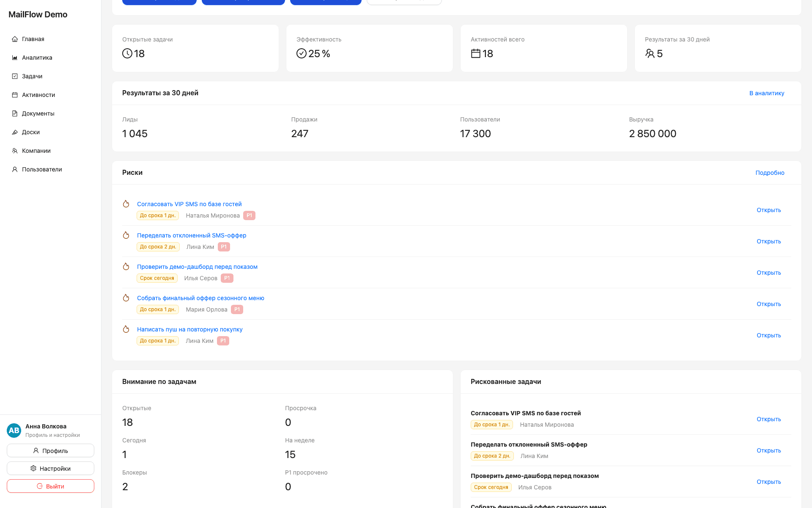This screenshot has width=812, height=508.
Task: Click P1 badge next to Наталья Миронова
Action: point(249,215)
